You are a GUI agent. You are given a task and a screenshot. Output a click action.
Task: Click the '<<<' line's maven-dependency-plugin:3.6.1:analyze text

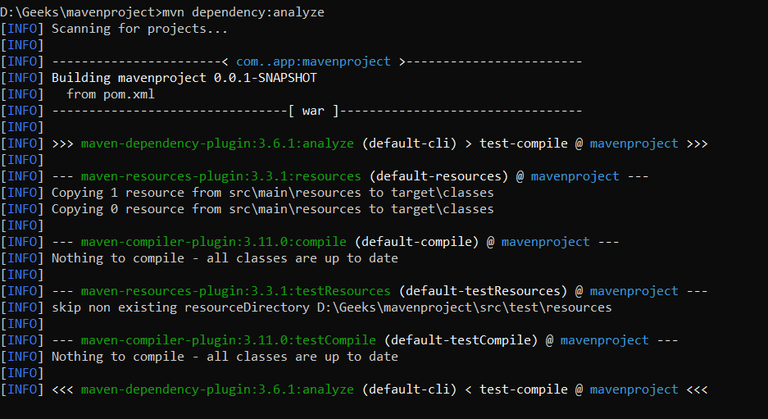pyautogui.click(x=221, y=389)
